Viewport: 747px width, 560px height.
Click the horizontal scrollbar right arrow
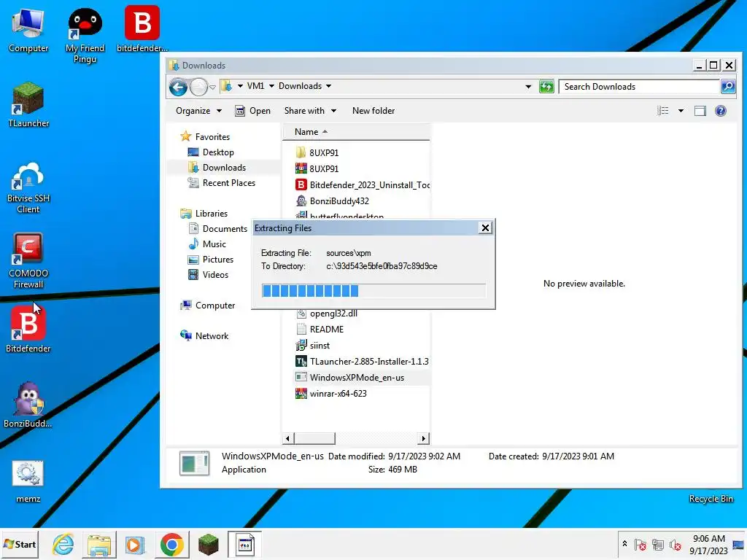point(424,438)
